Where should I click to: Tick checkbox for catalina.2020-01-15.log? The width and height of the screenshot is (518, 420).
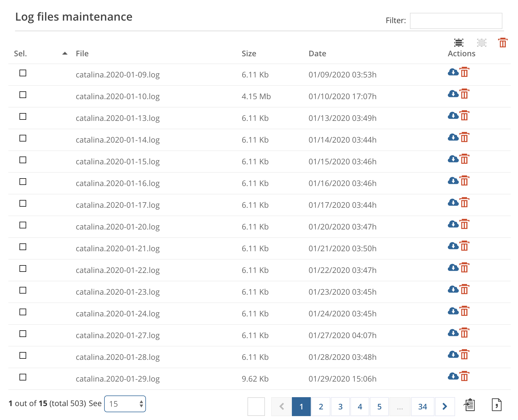click(23, 160)
